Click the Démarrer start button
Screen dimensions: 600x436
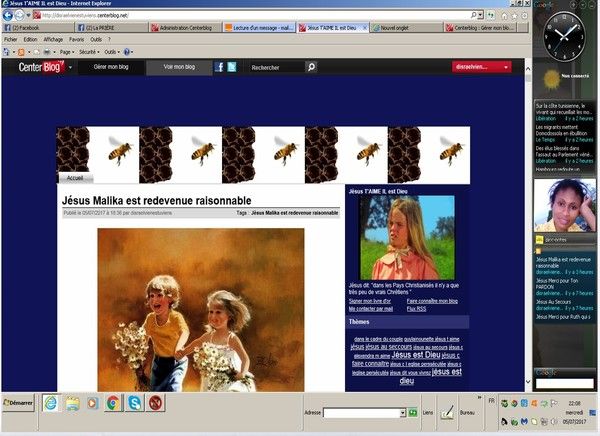[x=18, y=403]
